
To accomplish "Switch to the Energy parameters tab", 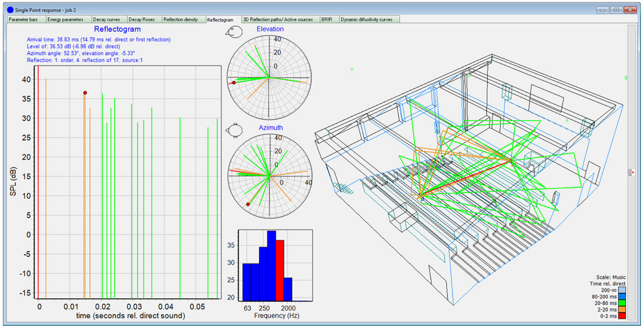I will click(x=65, y=20).
